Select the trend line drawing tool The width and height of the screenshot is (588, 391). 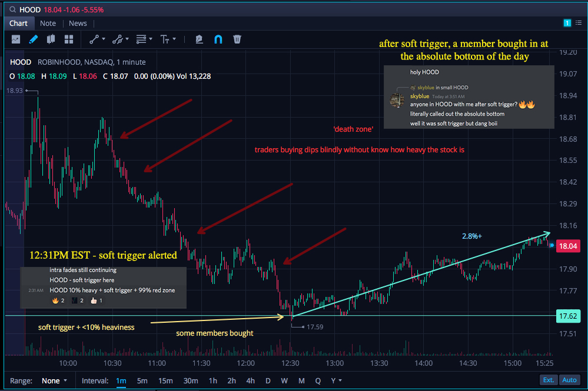[x=94, y=39]
